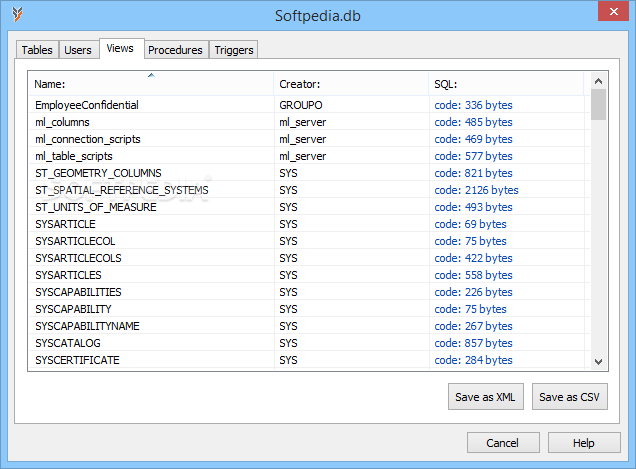636x469 pixels.
Task: Close the Softpedia.db window
Action: pyautogui.click(x=613, y=11)
